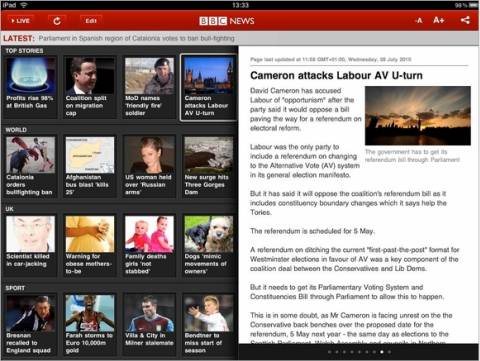Image resolution: width=480 pixels, height=361 pixels.
Task: Open the Profits rise at British Gas story
Action: click(30, 87)
